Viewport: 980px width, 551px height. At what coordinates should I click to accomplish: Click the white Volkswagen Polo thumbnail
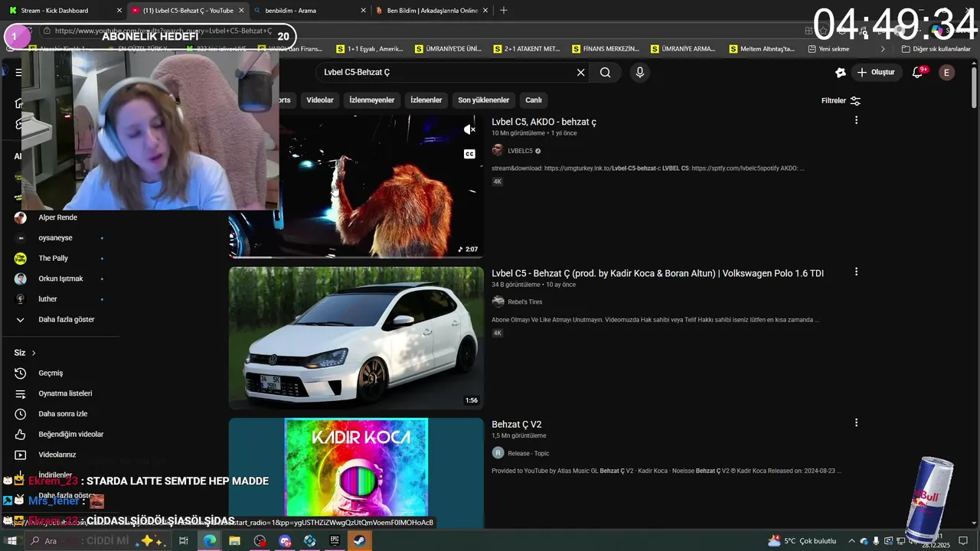pos(356,337)
